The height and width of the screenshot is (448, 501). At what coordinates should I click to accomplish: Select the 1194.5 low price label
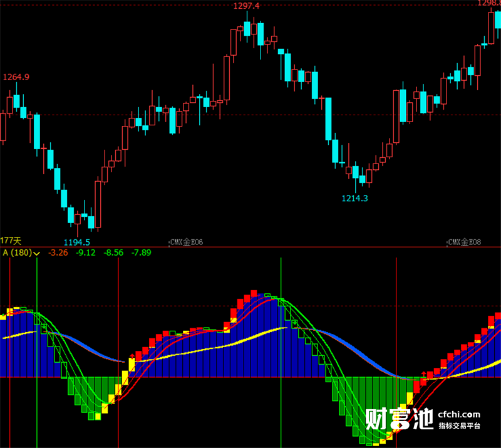(76, 242)
